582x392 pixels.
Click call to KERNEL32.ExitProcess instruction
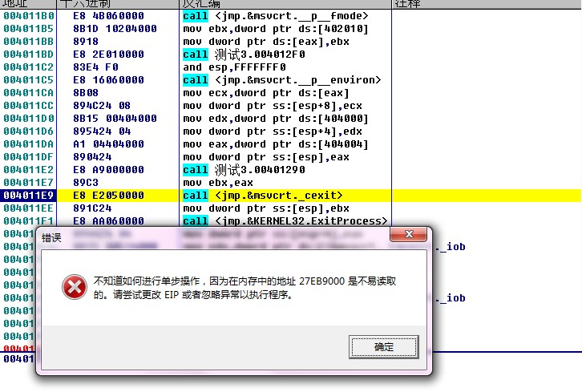coord(285,221)
